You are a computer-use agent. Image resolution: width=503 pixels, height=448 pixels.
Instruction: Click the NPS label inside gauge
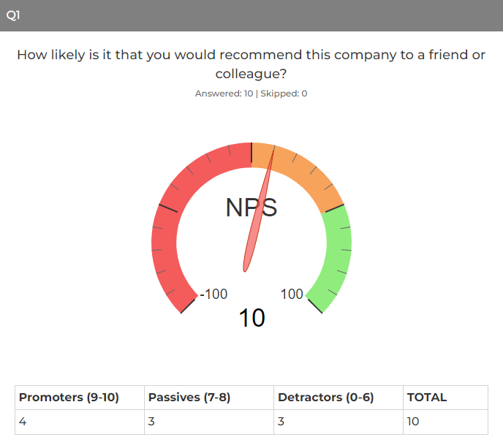click(x=251, y=208)
